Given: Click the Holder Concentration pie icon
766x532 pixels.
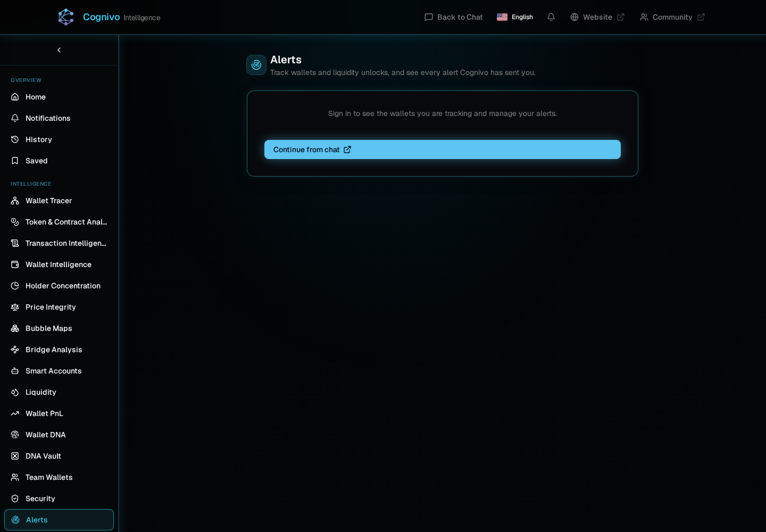Looking at the screenshot, I should (x=15, y=286).
